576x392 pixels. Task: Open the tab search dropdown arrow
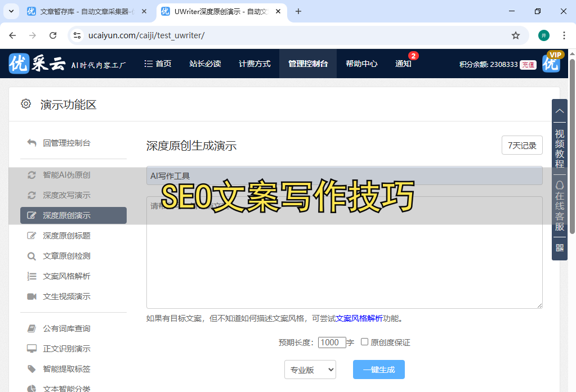(11, 11)
